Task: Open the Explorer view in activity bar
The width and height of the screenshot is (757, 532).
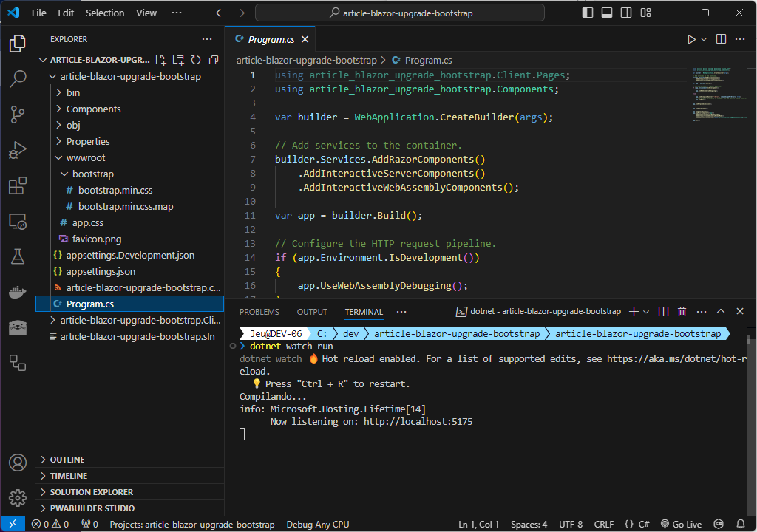Action: tap(18, 44)
